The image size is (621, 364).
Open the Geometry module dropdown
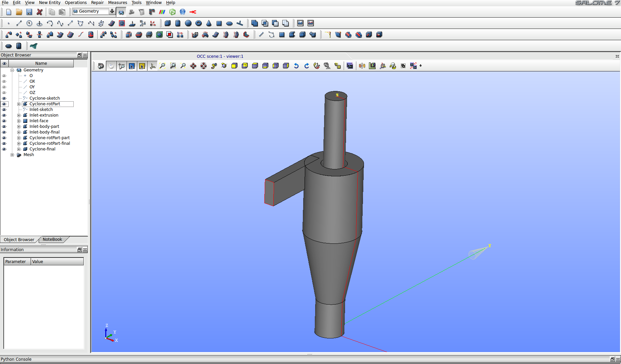click(x=112, y=11)
